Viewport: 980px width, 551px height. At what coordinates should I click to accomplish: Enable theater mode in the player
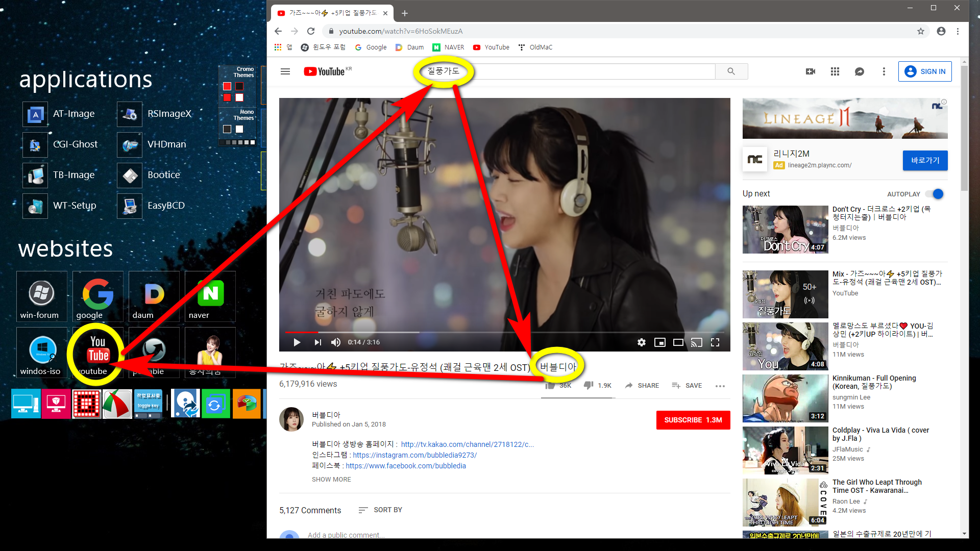678,342
